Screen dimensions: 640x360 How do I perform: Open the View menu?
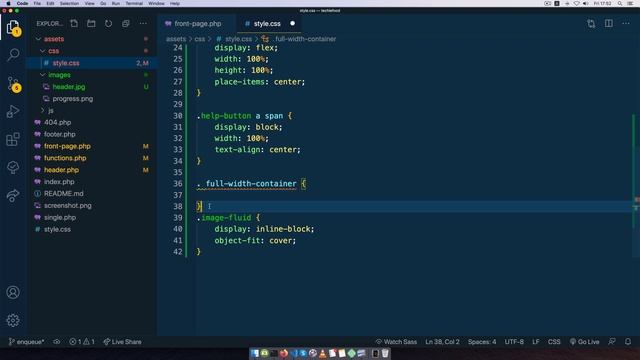pyautogui.click(x=89, y=3)
